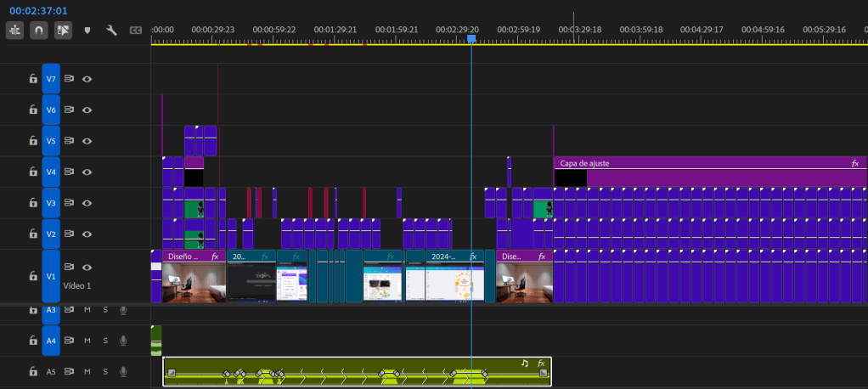Click ruler at 00:03:29:18 mark
868x389 pixels.
pos(579,38)
